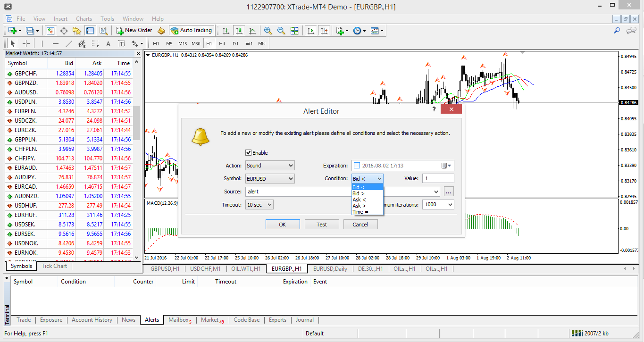Enable the Expiration date checkbox
644x342 pixels.
tap(356, 165)
